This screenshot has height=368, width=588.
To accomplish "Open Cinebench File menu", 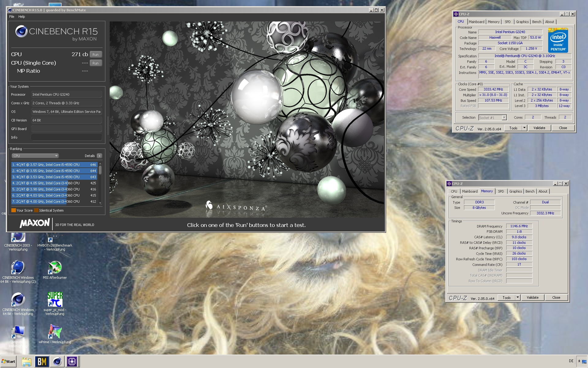I will coord(12,17).
